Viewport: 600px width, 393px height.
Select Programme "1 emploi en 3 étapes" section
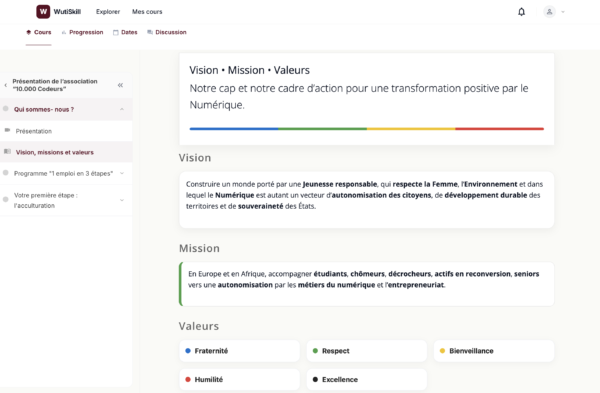pyautogui.click(x=64, y=173)
